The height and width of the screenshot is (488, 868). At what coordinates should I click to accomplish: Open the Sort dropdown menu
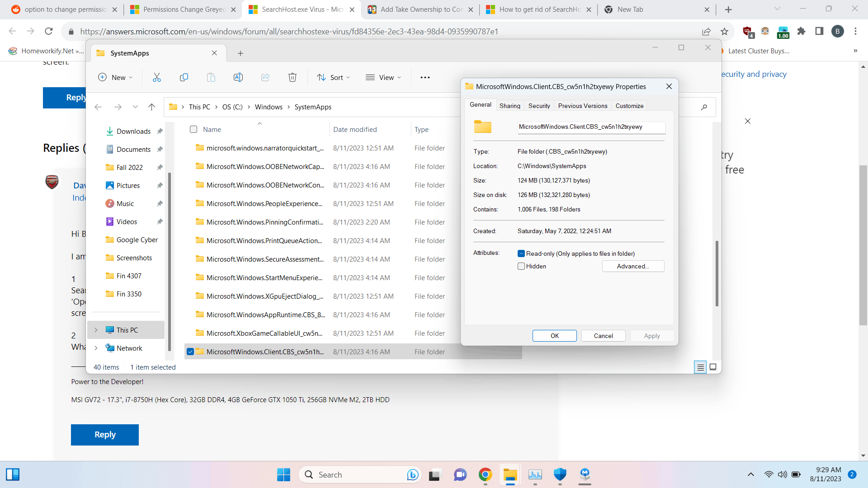point(334,77)
